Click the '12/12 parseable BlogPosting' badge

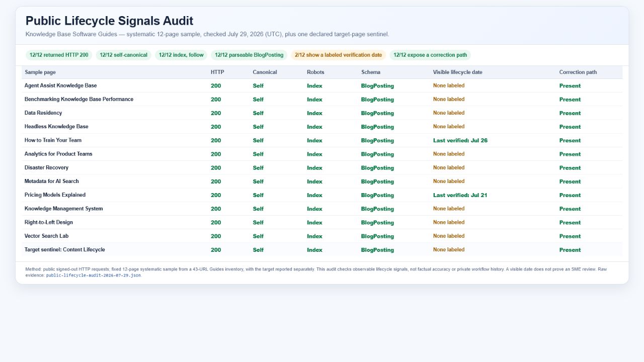(249, 55)
